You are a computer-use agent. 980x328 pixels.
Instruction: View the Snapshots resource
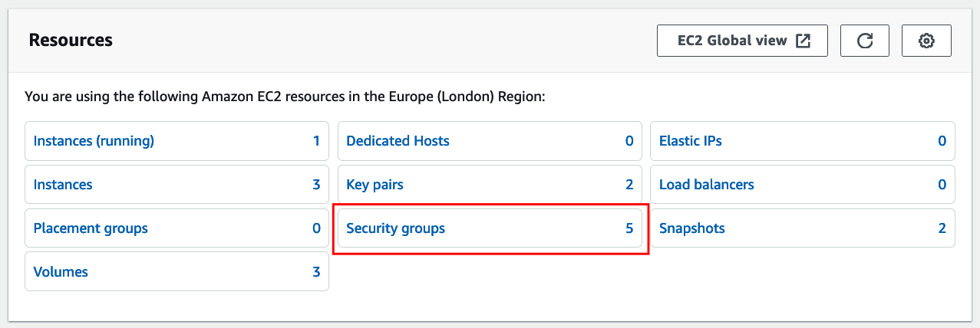[x=691, y=228]
